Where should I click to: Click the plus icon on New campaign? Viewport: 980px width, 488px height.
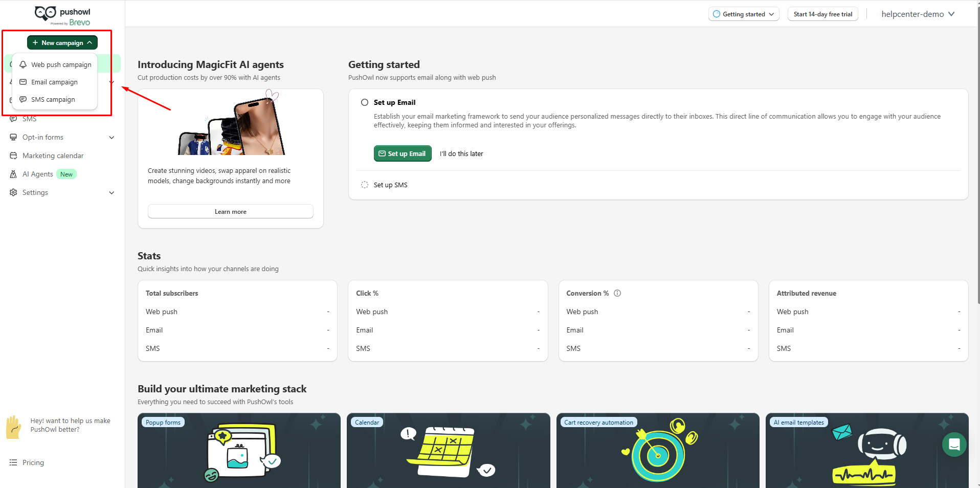(35, 42)
